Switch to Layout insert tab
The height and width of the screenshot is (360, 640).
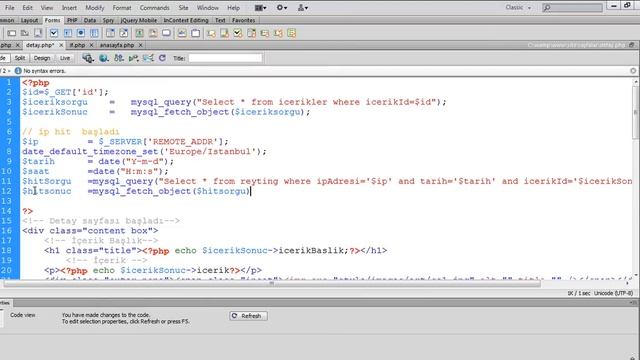(x=29, y=20)
